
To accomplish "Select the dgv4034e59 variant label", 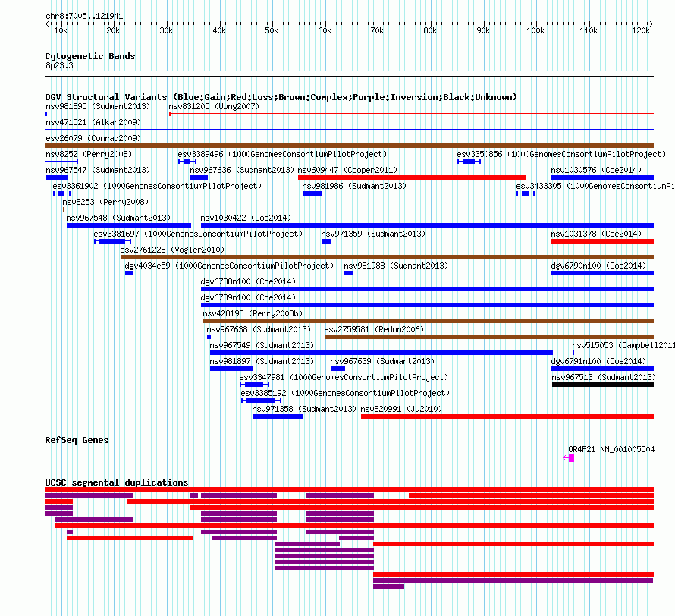I will (x=229, y=266).
